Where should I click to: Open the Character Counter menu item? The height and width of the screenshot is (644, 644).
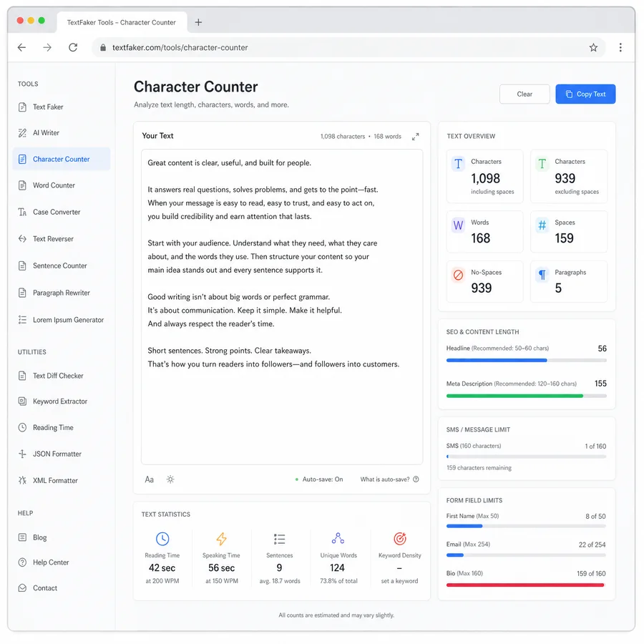click(x=62, y=159)
